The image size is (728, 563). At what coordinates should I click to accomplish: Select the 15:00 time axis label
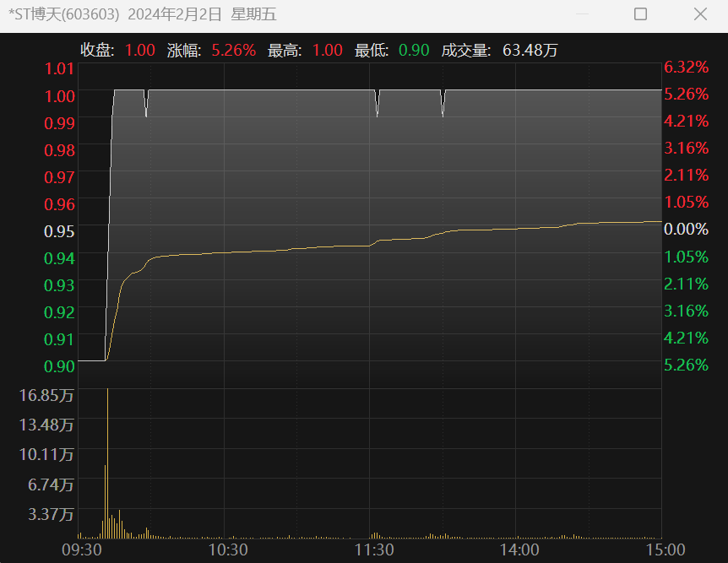[665, 549]
